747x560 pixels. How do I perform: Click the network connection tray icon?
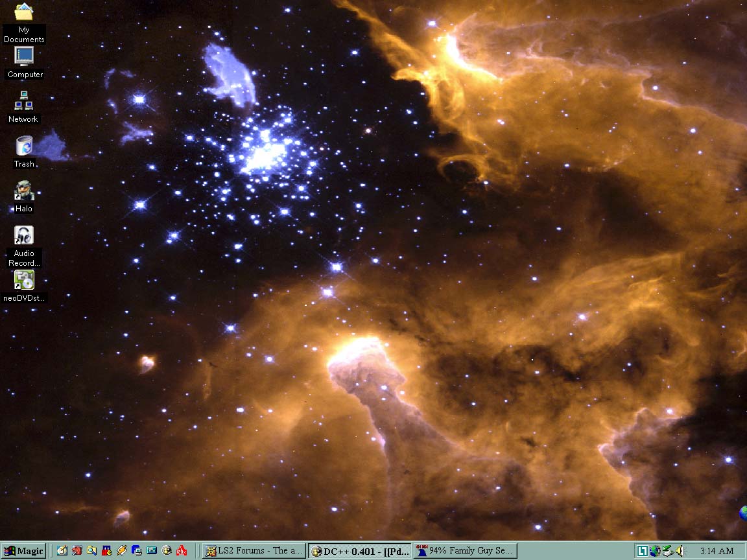click(667, 551)
